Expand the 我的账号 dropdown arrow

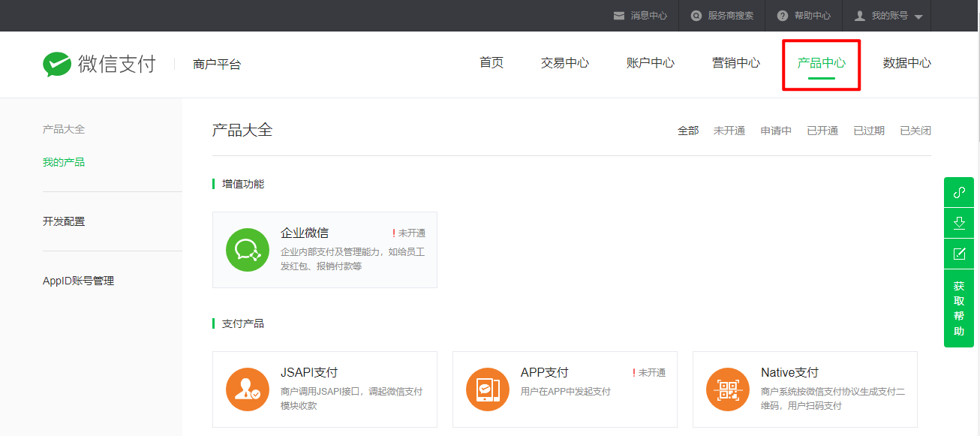tap(918, 17)
